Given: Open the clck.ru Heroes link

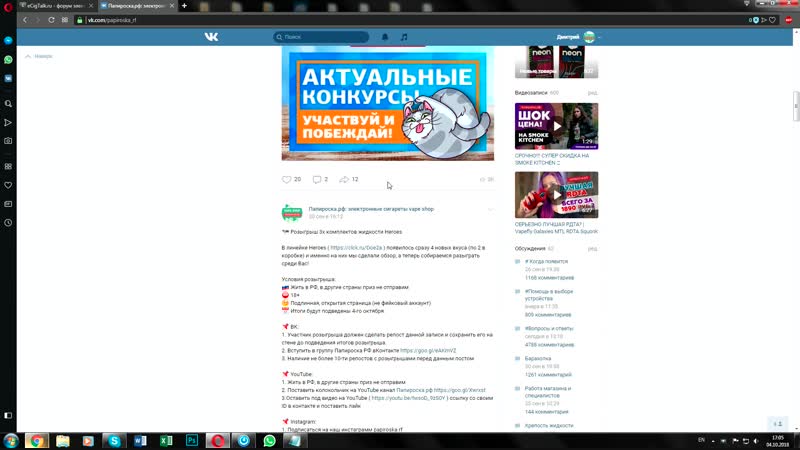Looking at the screenshot, I should (356, 247).
